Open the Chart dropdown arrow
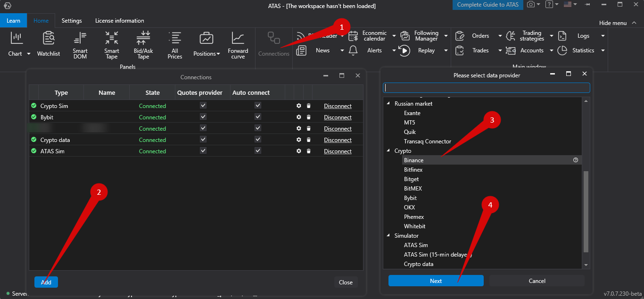This screenshot has width=644, height=299. pos(28,54)
